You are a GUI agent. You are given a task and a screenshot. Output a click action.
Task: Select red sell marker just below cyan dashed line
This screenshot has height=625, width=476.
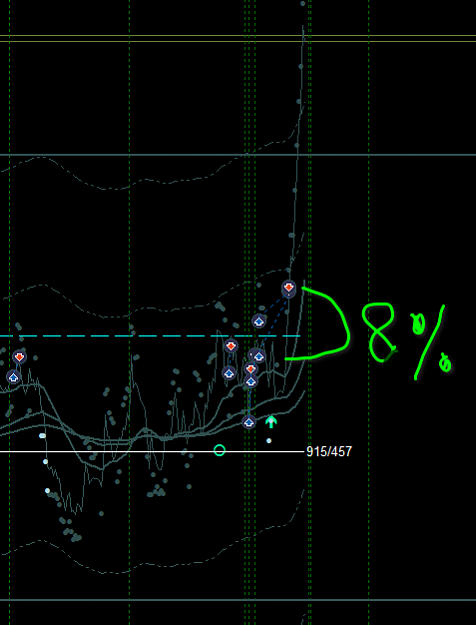click(231, 346)
